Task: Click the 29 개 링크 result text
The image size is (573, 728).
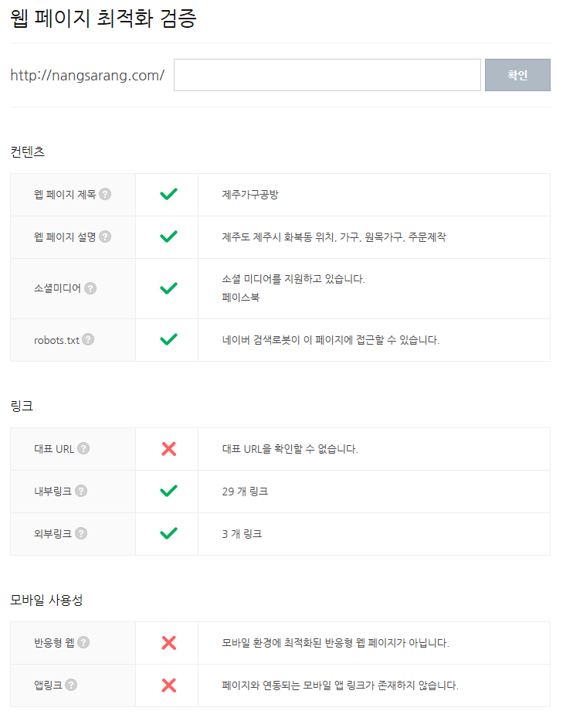Action: (245, 492)
